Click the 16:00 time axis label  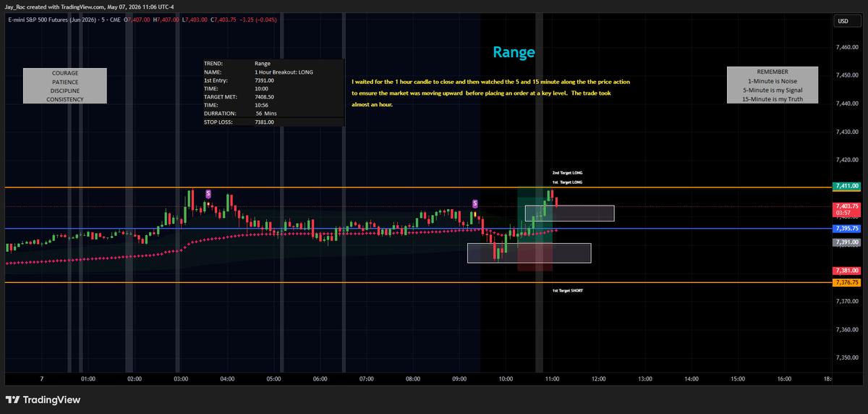[x=784, y=379]
